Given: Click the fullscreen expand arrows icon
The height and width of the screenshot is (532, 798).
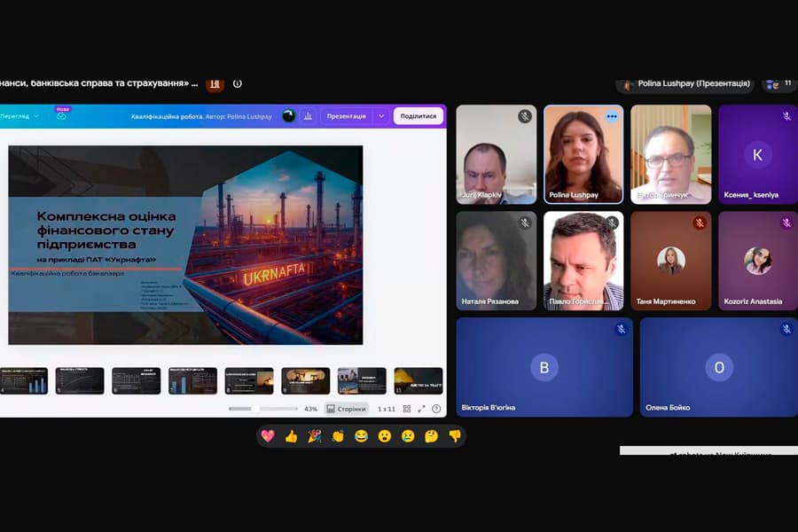Looking at the screenshot, I should [421, 409].
